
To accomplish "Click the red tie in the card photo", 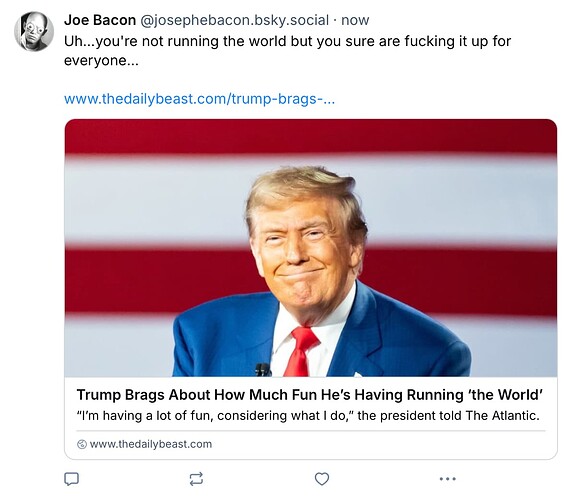I will coord(301,351).
